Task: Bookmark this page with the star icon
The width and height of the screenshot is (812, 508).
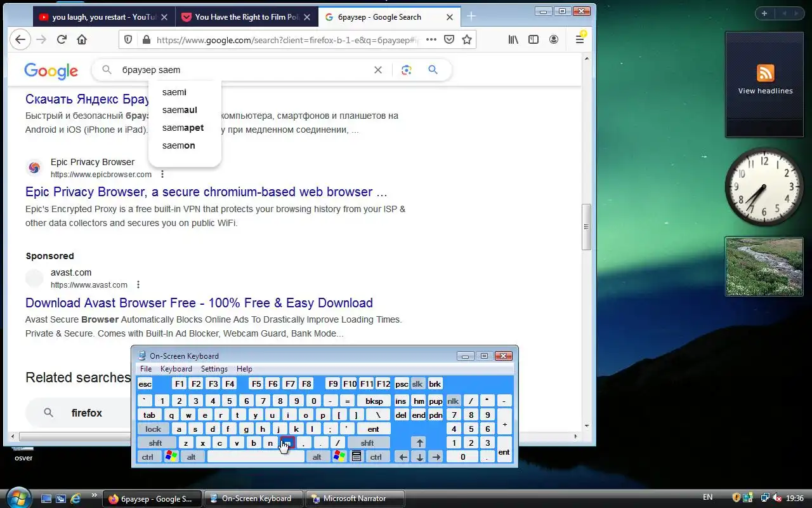Action: 467,39
